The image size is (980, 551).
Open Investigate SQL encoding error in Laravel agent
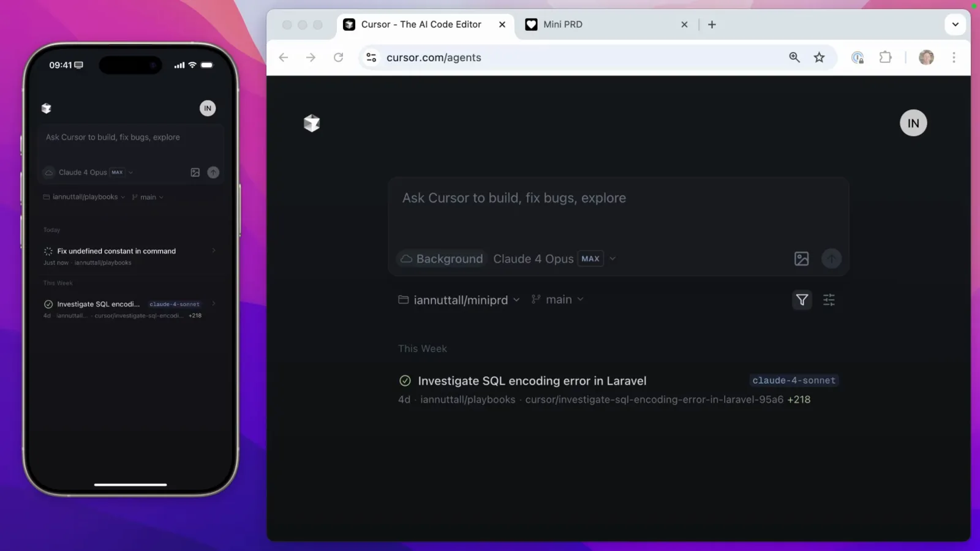tap(619, 389)
